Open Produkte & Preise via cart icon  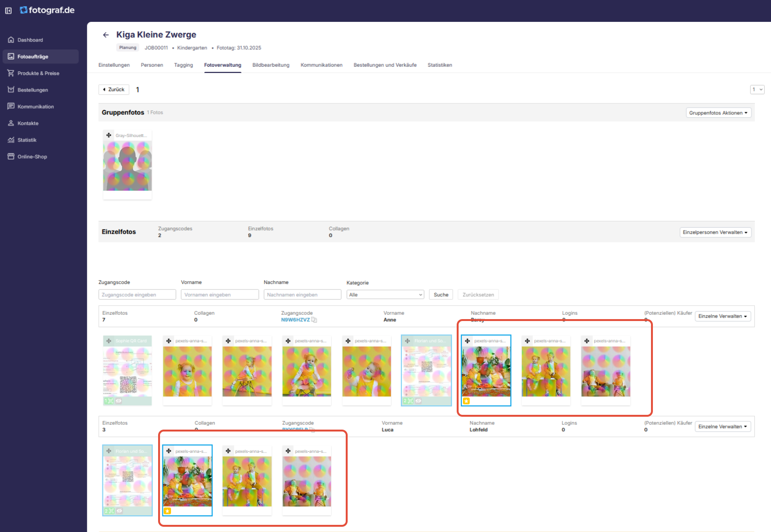point(11,73)
